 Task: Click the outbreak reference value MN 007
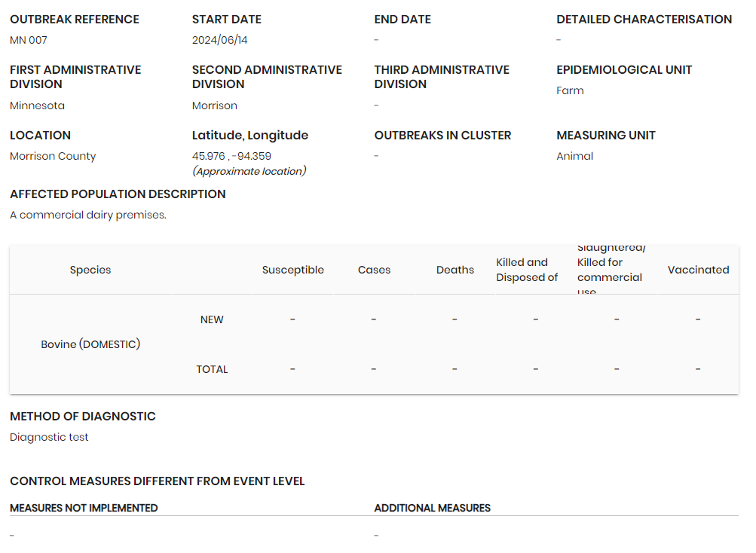[x=29, y=40]
